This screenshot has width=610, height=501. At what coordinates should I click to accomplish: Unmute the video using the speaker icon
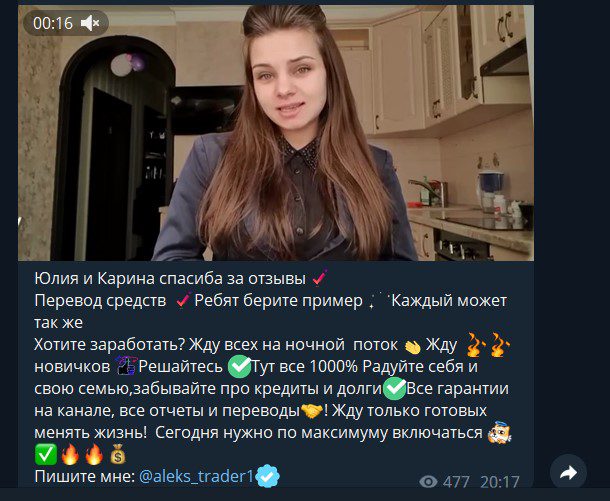click(90, 23)
